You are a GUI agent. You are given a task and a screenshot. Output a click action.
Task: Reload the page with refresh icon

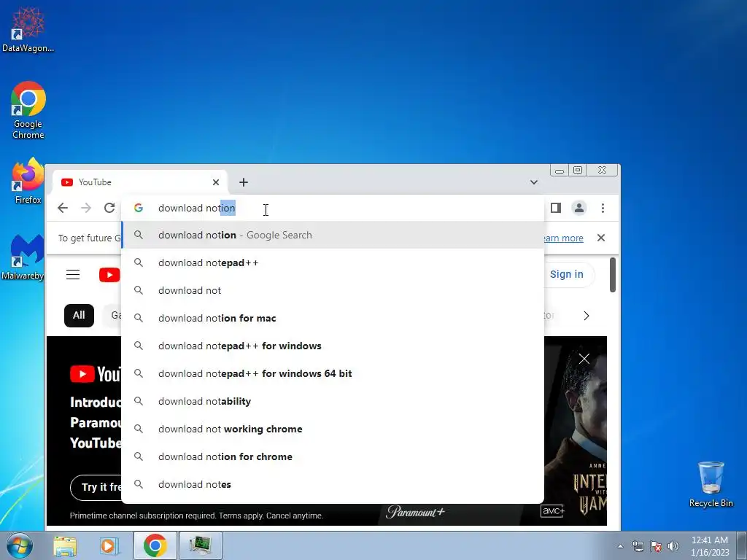(x=109, y=208)
